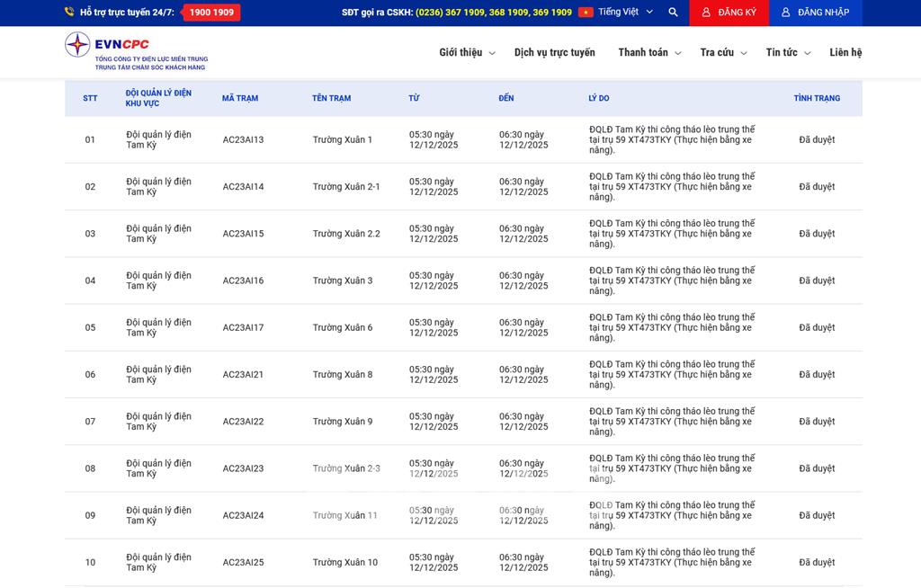
Task: Click the EVNCPC logo
Action: click(x=136, y=52)
